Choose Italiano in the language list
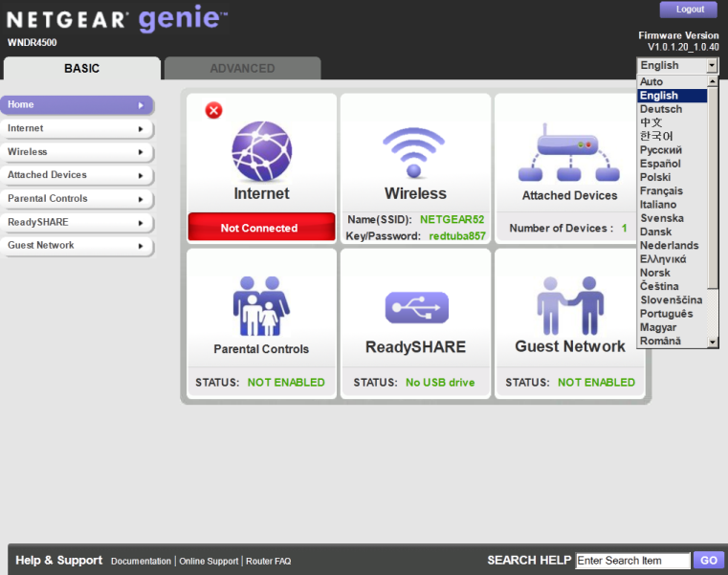Image resolution: width=728 pixels, height=575 pixels. point(673,205)
